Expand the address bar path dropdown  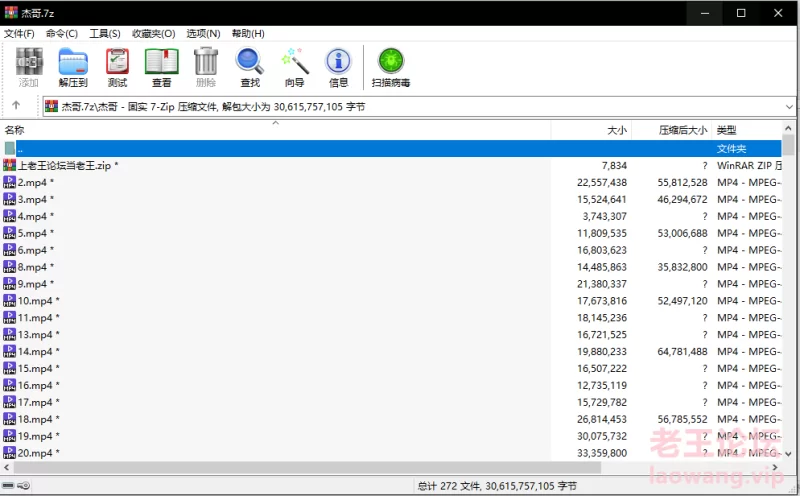[x=789, y=107]
